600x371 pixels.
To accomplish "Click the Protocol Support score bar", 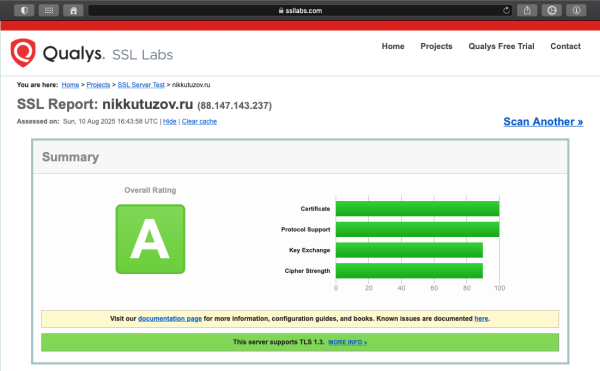I will (417, 229).
